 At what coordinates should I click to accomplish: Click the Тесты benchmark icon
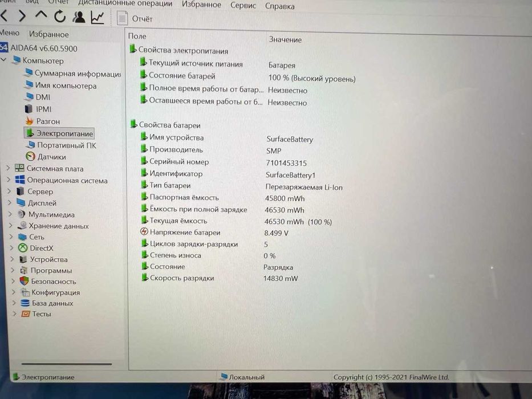tap(26, 314)
